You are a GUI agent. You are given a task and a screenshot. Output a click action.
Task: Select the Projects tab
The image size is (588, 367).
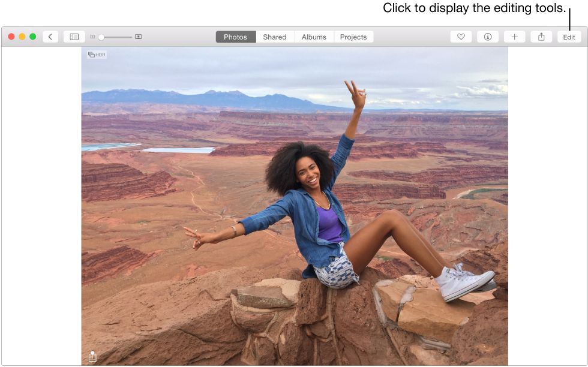click(x=353, y=37)
